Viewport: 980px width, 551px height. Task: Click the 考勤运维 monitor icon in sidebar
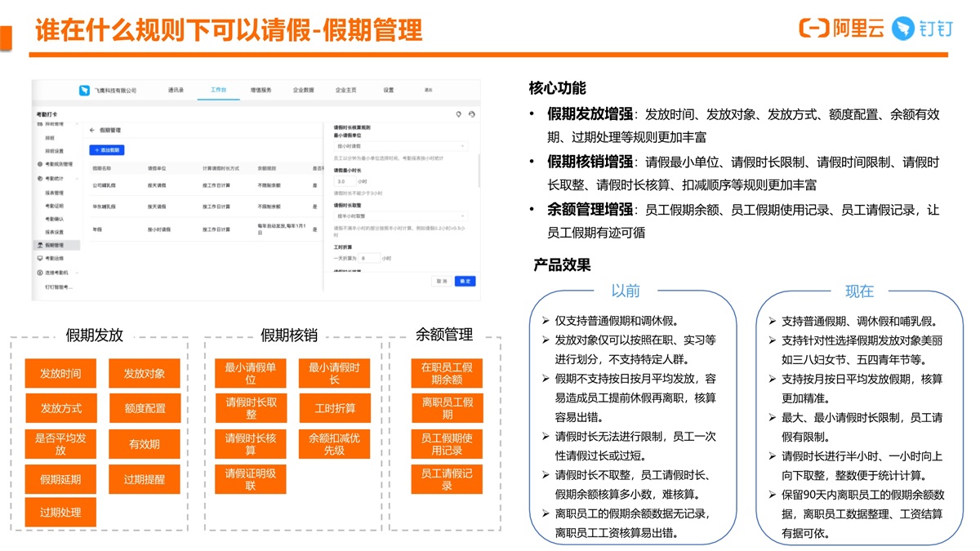39,258
